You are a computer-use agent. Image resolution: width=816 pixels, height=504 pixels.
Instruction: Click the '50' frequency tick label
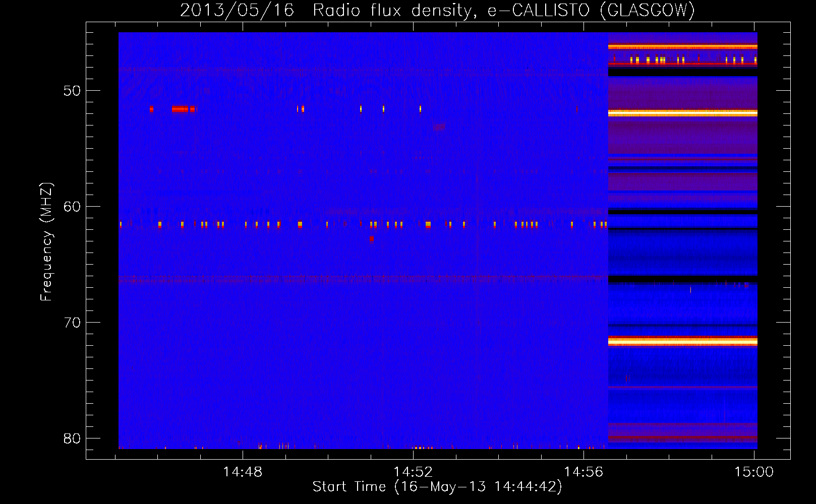point(72,91)
